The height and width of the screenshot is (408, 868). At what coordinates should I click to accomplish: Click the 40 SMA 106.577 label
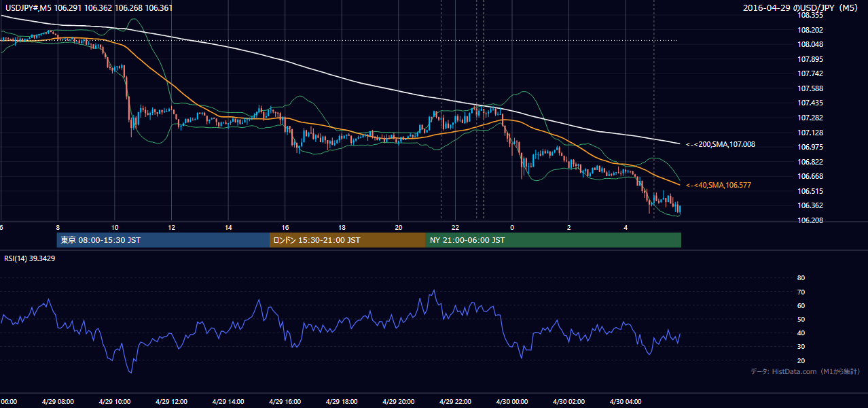718,185
